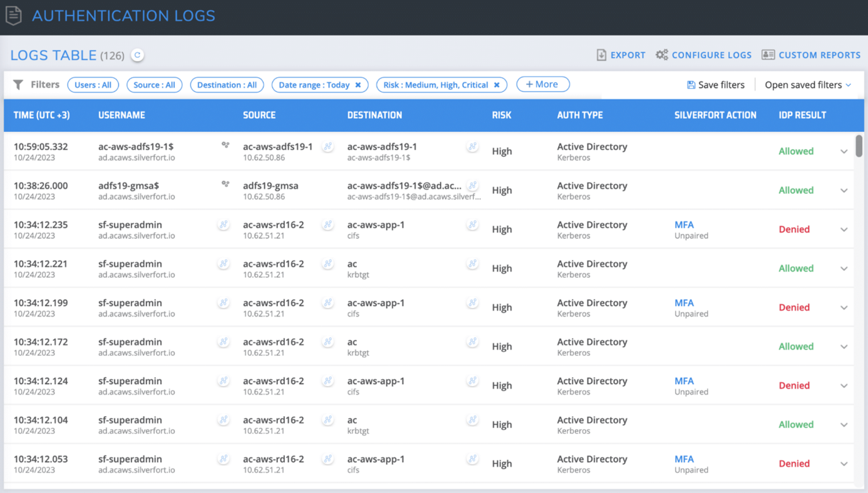The image size is (868, 493).
Task: Expand the 10:34:12.104 log row
Action: pos(844,425)
